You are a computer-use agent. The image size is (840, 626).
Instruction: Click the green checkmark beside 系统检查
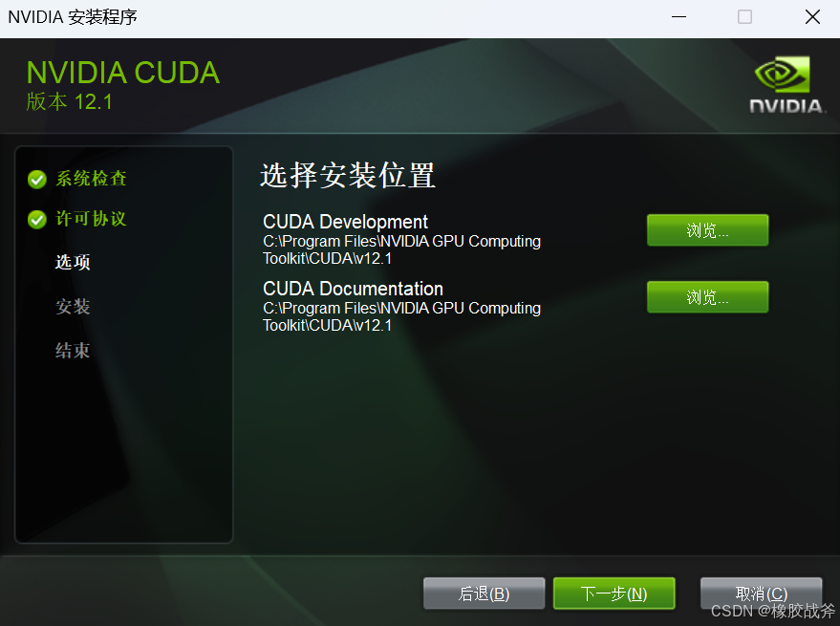pyautogui.click(x=37, y=179)
